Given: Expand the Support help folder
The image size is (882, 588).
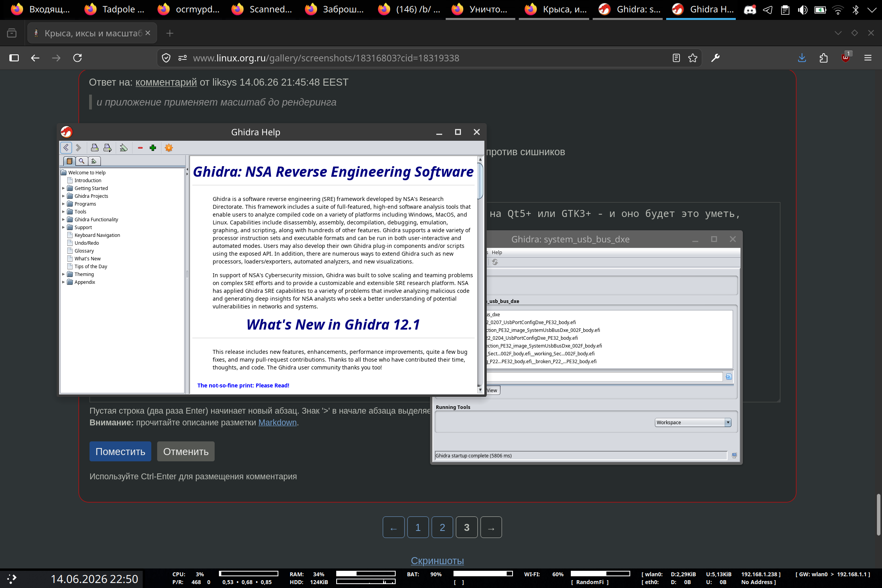Looking at the screenshot, I should tap(63, 228).
